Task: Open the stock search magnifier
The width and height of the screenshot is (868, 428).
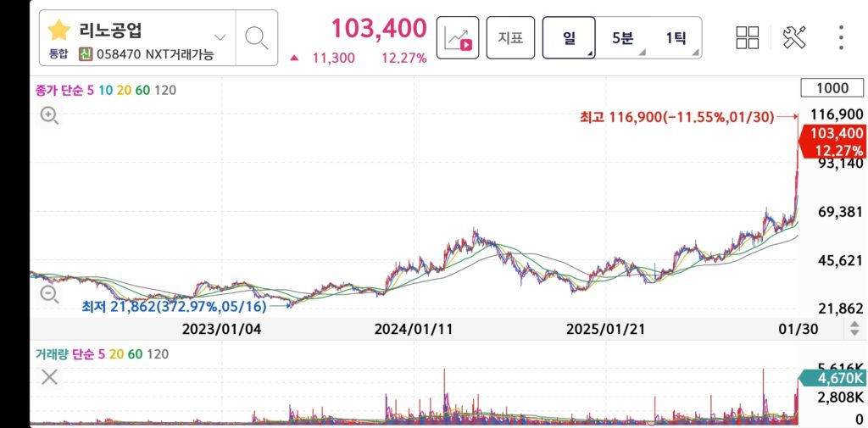Action: (x=256, y=38)
